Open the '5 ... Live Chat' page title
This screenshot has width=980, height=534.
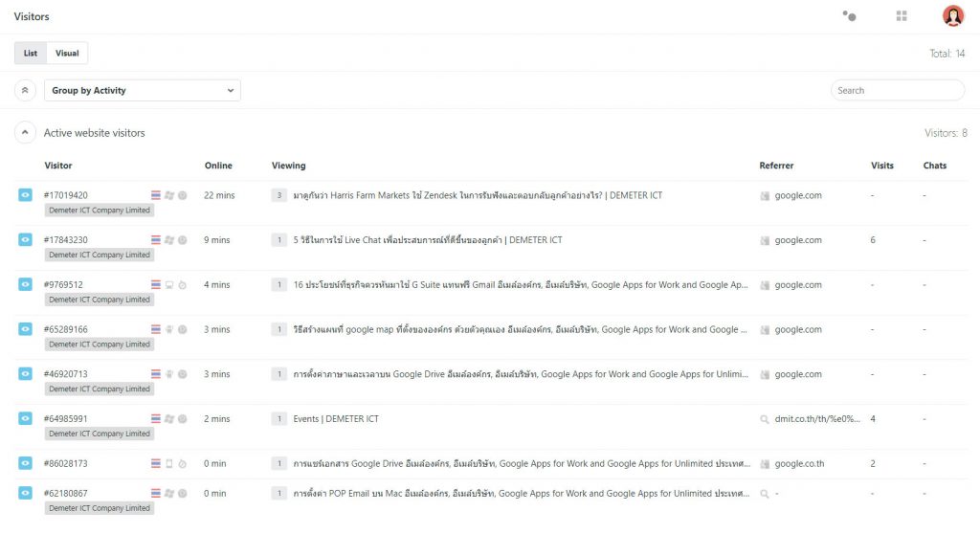click(428, 240)
